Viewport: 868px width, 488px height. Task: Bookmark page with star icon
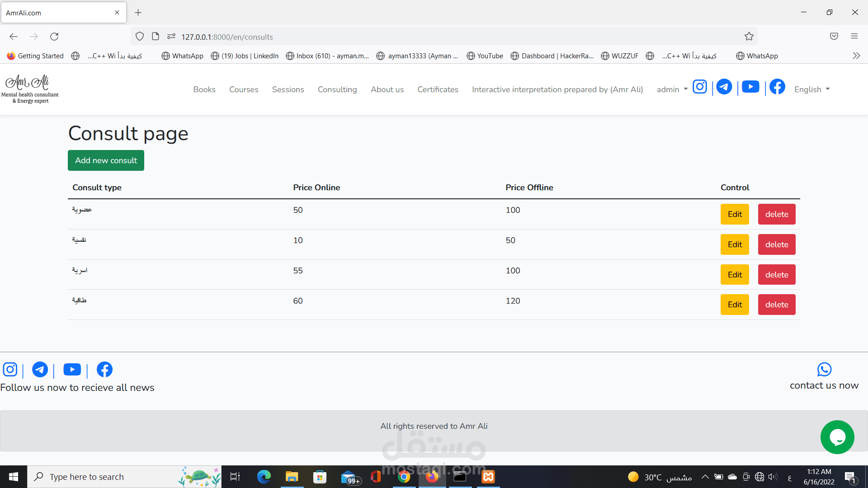coord(749,37)
